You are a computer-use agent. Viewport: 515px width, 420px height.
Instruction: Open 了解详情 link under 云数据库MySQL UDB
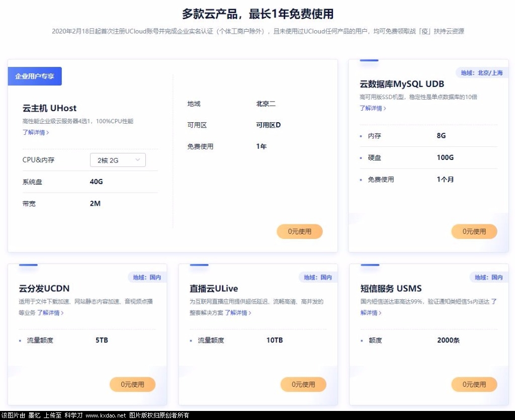[373, 108]
